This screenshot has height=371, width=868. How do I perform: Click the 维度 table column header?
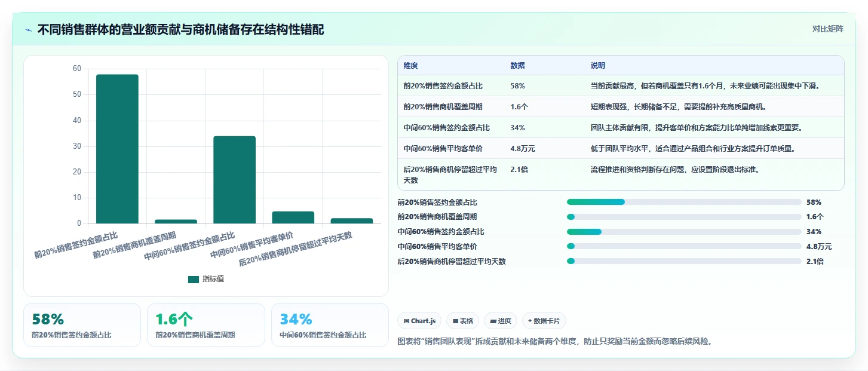pos(410,65)
